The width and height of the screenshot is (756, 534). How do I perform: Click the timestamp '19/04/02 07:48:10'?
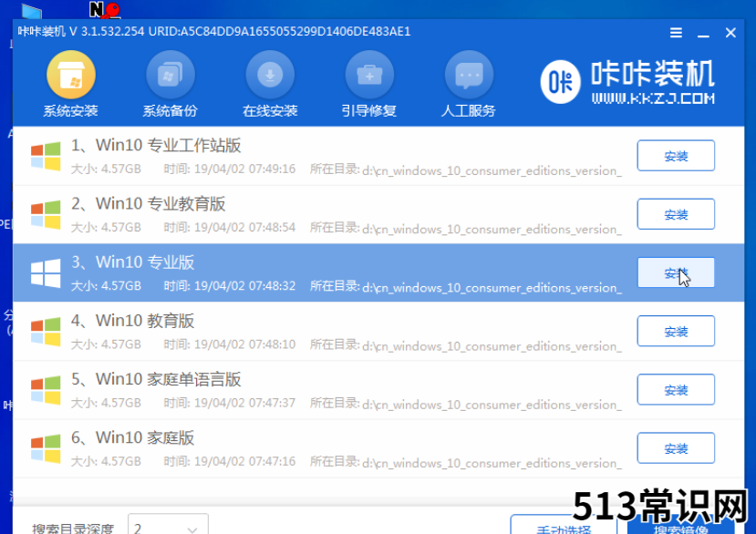244,344
